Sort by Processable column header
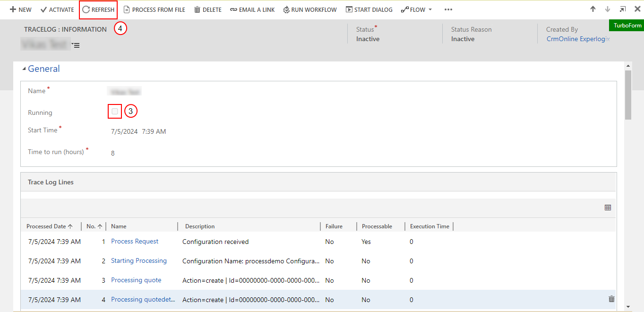Image resolution: width=644 pixels, height=312 pixels. [377, 226]
